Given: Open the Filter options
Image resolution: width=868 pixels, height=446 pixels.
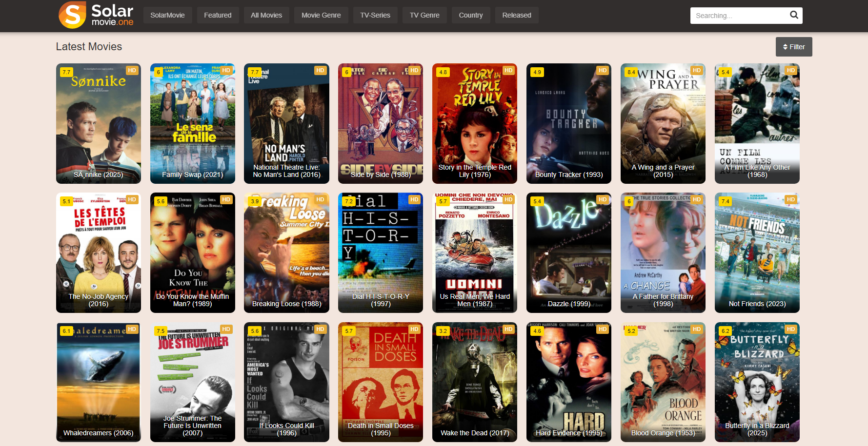Looking at the screenshot, I should pos(793,47).
